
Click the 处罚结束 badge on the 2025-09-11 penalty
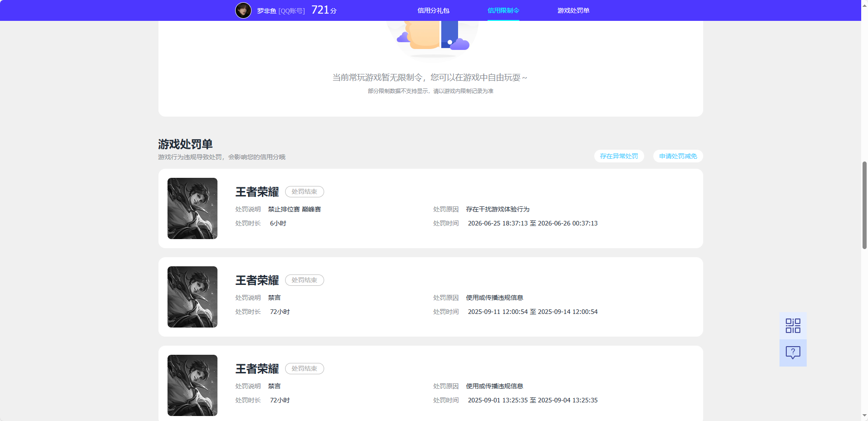[305, 280]
